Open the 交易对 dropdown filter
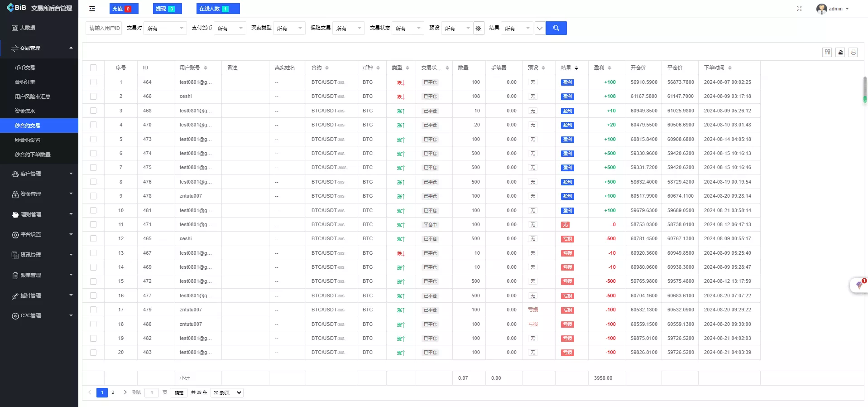 coord(165,28)
